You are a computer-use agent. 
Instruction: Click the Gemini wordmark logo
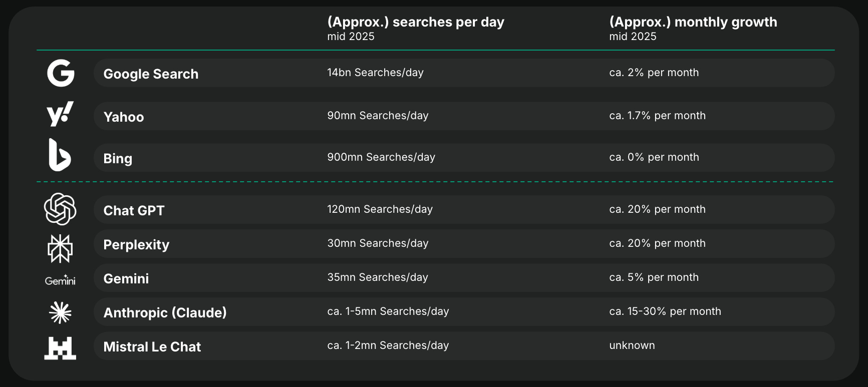pyautogui.click(x=60, y=280)
